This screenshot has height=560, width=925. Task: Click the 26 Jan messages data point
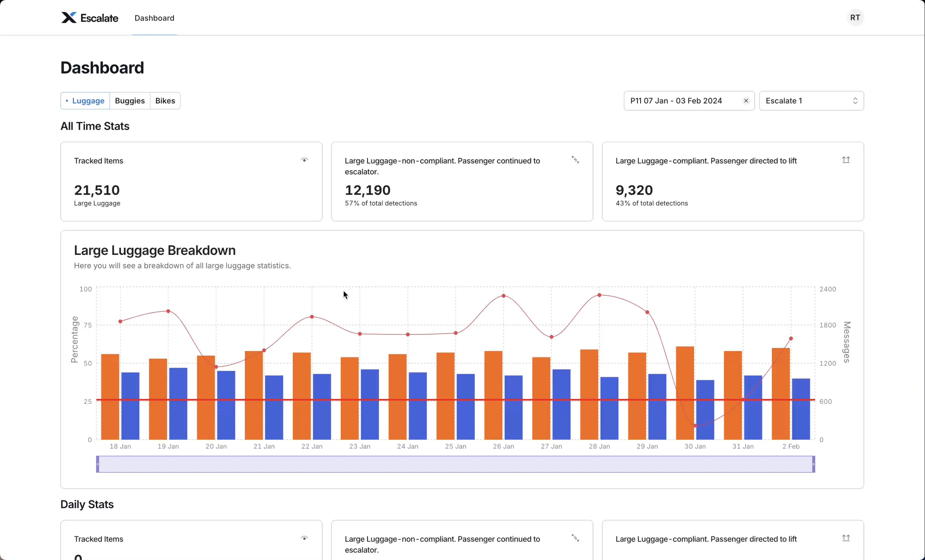(503, 296)
